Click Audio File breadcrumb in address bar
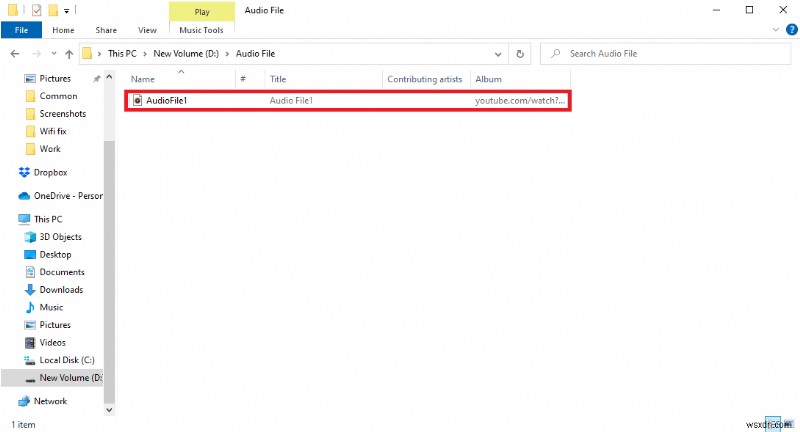 [x=255, y=54]
